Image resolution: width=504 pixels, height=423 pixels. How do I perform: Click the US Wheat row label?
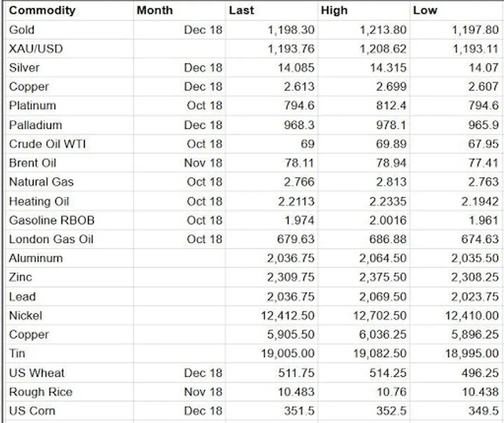[x=37, y=373]
